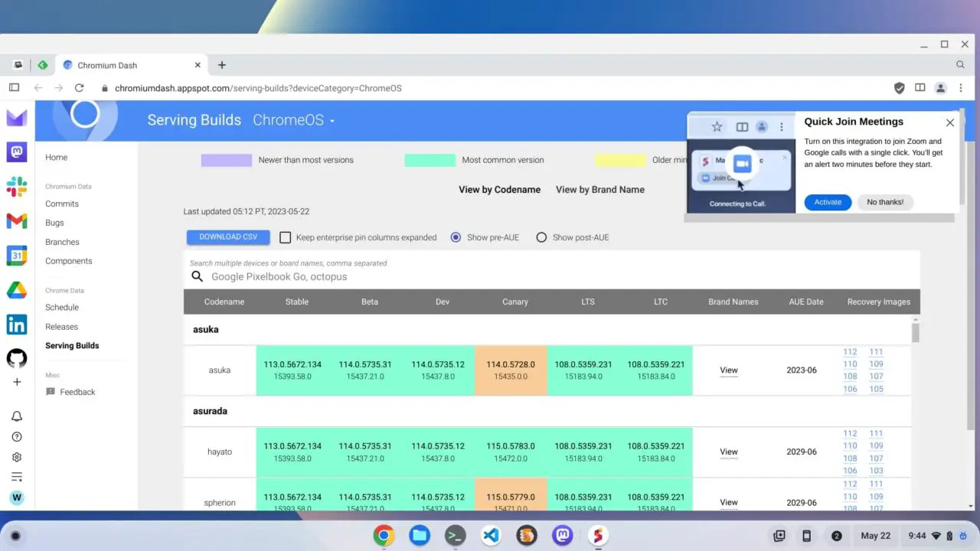The width and height of the screenshot is (980, 551).
Task: Open Bugs in the navigation
Action: (x=54, y=223)
